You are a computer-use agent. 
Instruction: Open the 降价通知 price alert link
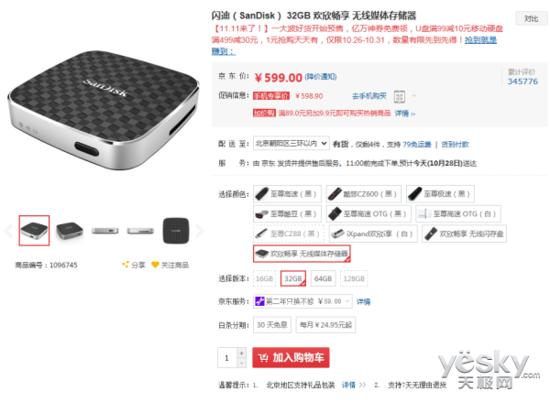tap(321, 77)
